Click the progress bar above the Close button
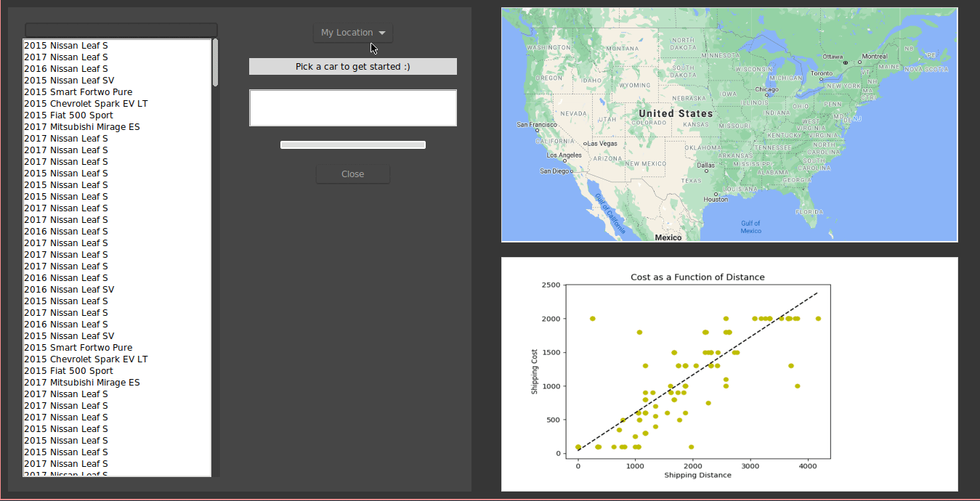The image size is (980, 501). click(353, 145)
